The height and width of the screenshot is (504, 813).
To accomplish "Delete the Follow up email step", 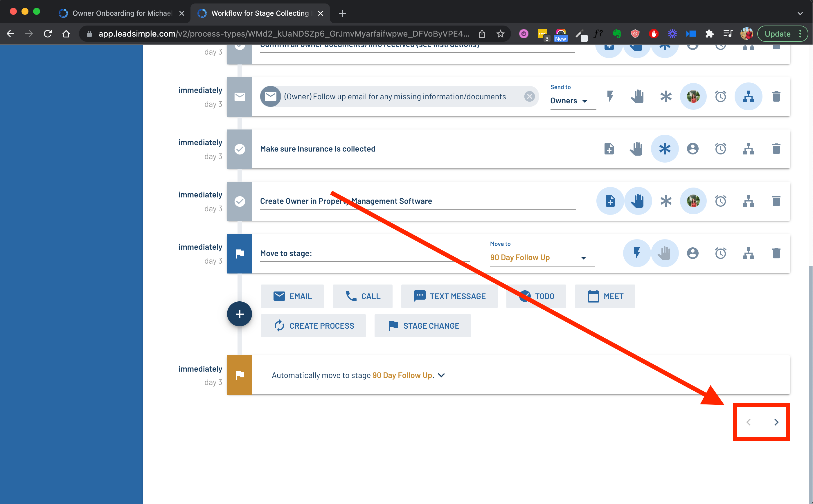I will click(776, 96).
